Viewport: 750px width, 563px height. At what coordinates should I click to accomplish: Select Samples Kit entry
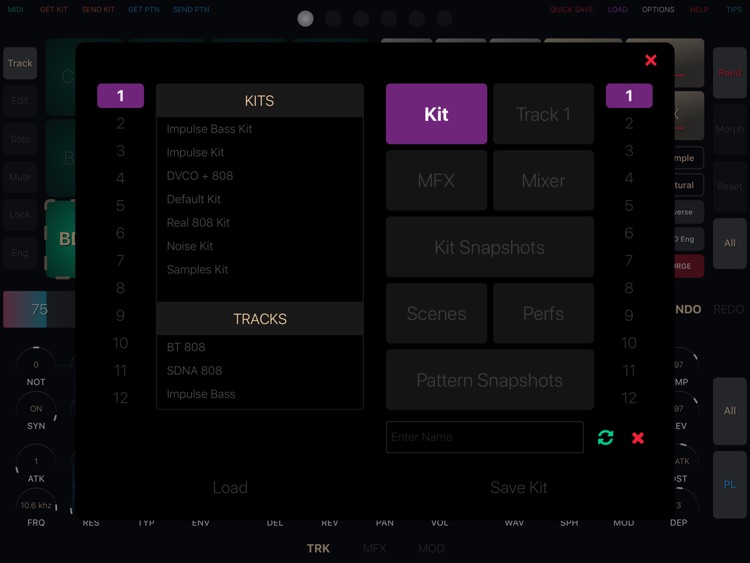click(260, 269)
